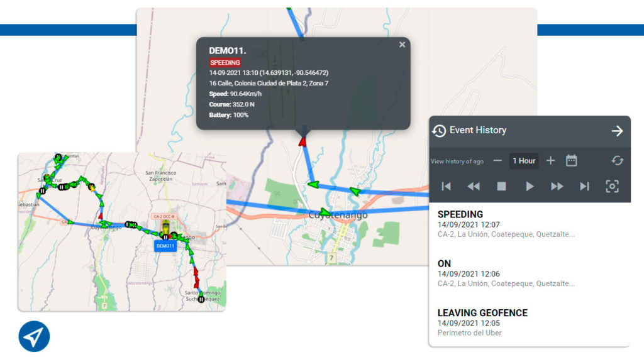Increase history range with plus button
This screenshot has height=362, width=644.
[550, 161]
